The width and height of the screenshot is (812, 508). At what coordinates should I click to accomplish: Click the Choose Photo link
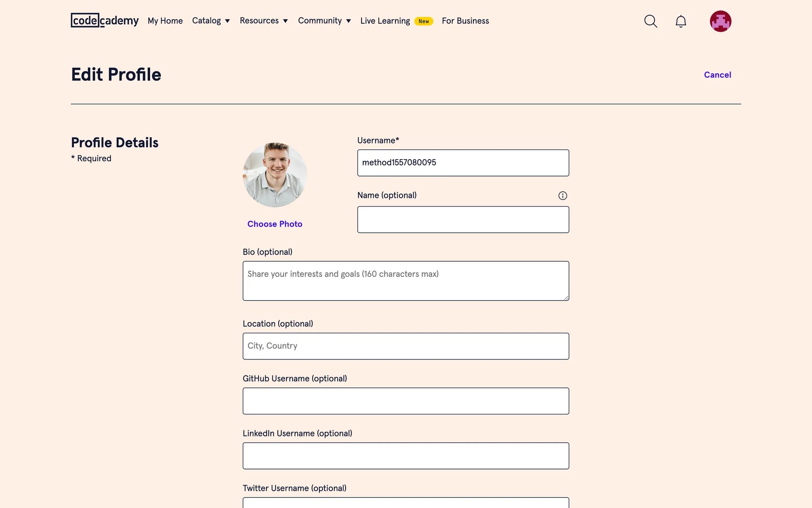275,224
